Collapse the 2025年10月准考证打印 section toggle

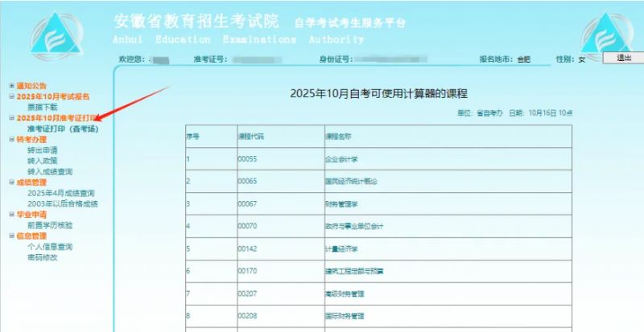(11, 118)
